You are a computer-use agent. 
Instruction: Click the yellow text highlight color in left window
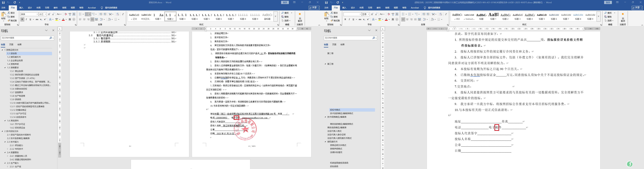tap(57, 19)
